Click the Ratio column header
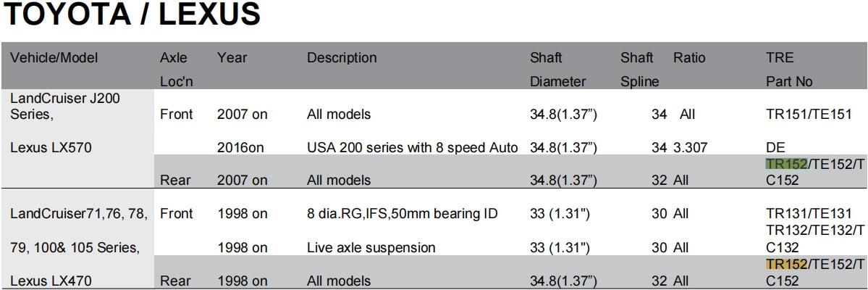The width and height of the screenshot is (868, 290). pos(689,58)
